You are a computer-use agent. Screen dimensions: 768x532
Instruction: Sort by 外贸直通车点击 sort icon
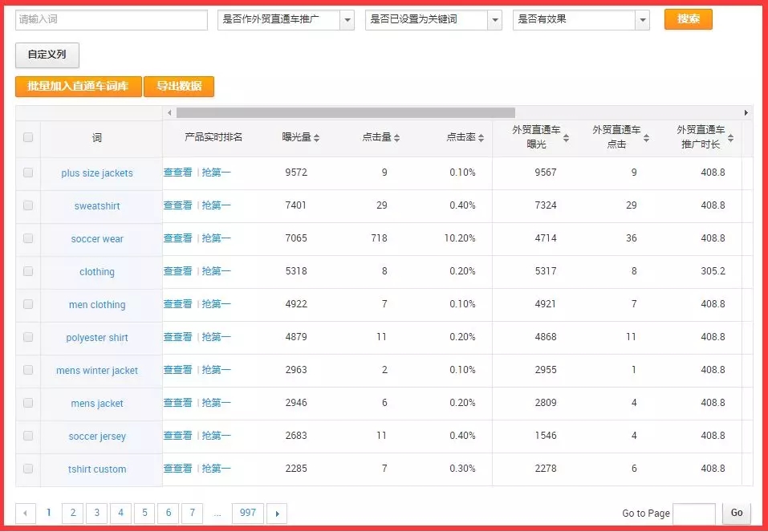coord(645,138)
